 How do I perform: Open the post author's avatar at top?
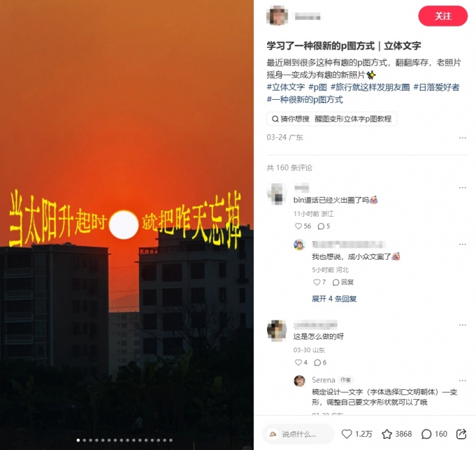pyautogui.click(x=277, y=16)
